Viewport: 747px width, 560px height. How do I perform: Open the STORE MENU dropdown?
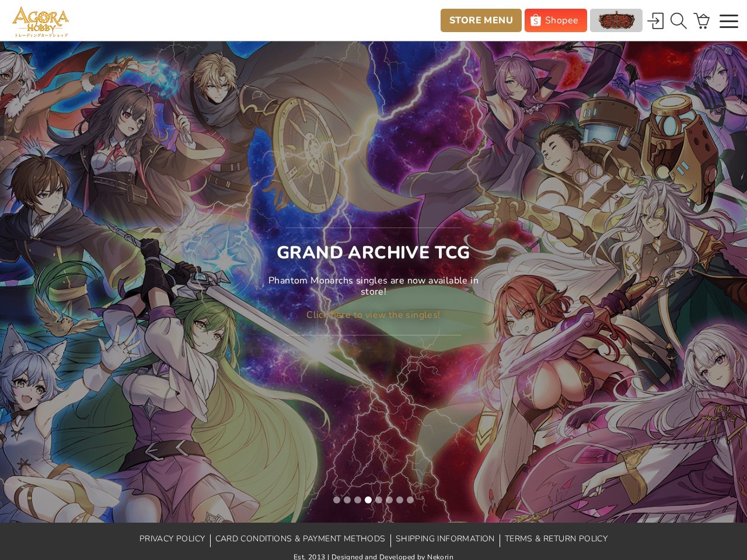pos(481,20)
